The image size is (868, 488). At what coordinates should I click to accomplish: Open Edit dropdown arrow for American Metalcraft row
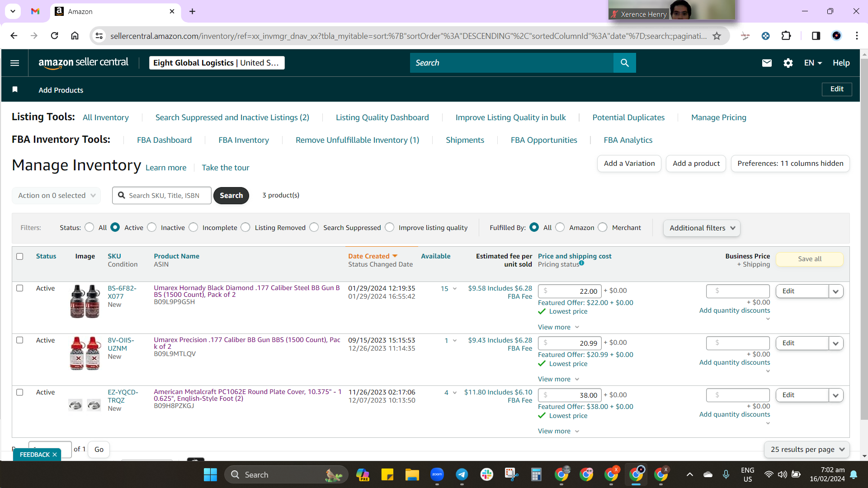coord(836,395)
